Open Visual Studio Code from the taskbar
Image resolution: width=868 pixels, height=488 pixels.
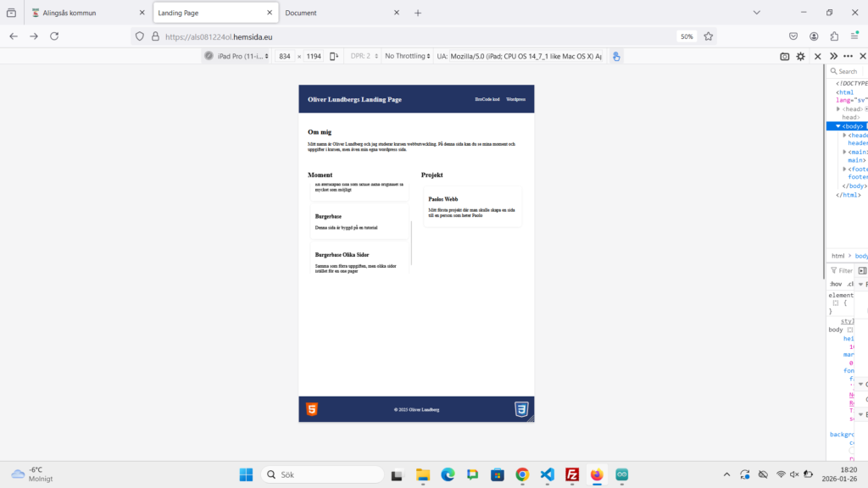pos(547,474)
